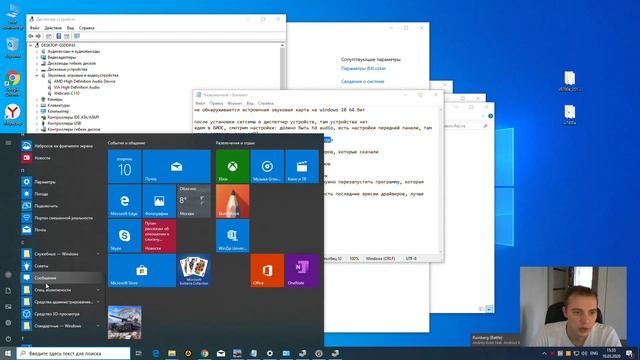Open Task View on the taskbar

click(x=138, y=353)
